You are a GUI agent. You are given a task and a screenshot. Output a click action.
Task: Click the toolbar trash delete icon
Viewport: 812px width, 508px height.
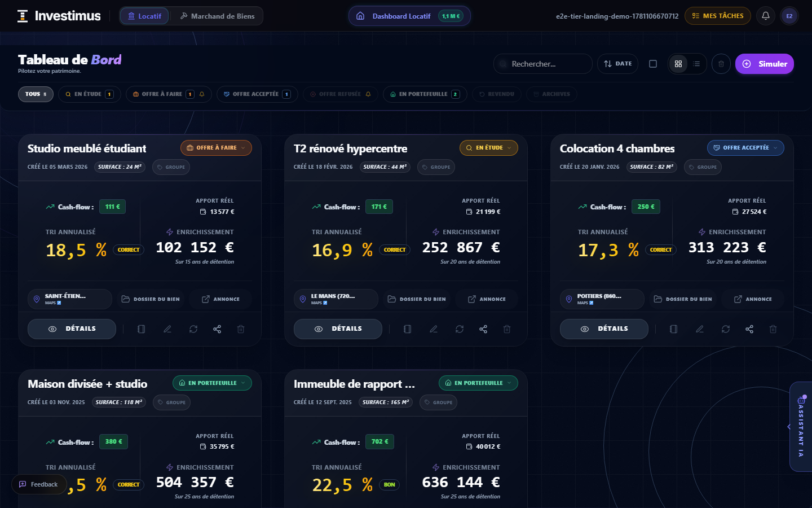pyautogui.click(x=721, y=64)
